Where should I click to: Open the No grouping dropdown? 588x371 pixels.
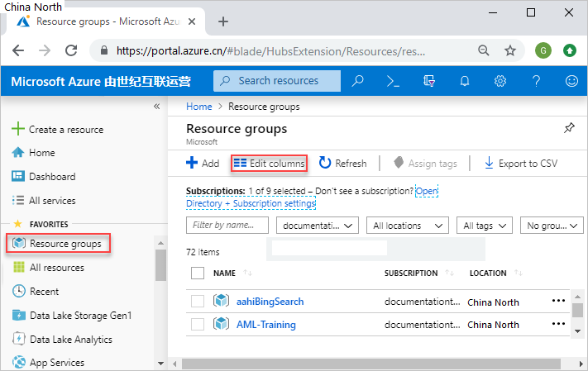[552, 226]
